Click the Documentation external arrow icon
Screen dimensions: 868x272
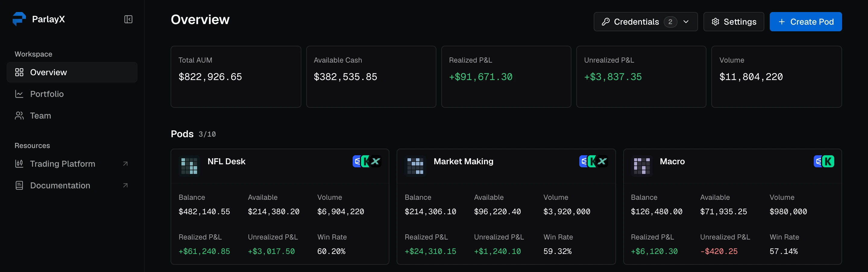coord(125,186)
